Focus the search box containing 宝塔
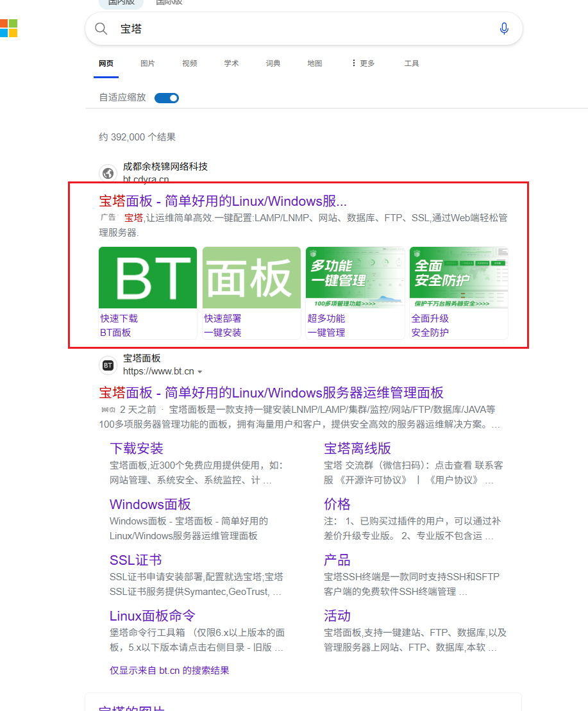Image resolution: width=588 pixels, height=711 pixels. click(x=304, y=29)
